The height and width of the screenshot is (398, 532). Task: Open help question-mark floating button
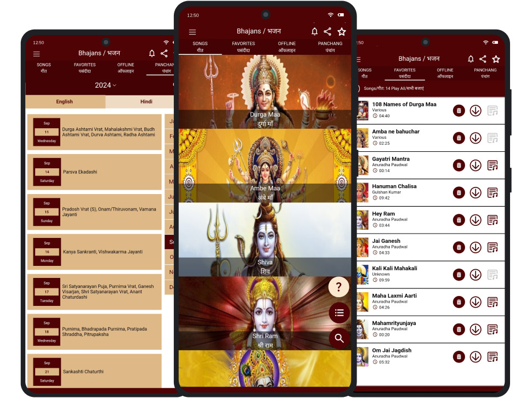tap(338, 287)
